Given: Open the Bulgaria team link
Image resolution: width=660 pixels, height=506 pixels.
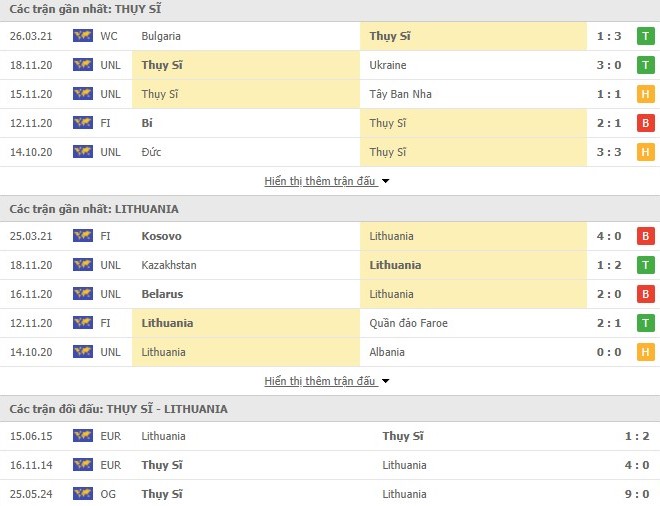Looking at the screenshot, I should click(162, 36).
